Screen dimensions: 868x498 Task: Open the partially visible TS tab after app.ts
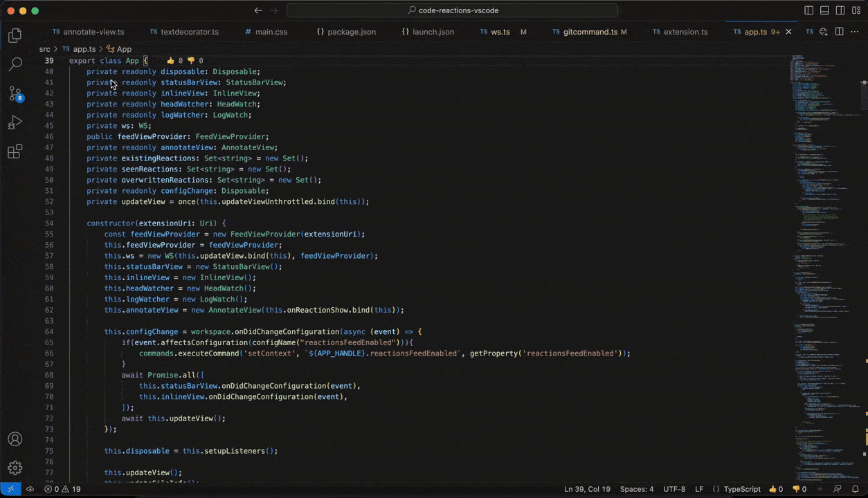808,32
